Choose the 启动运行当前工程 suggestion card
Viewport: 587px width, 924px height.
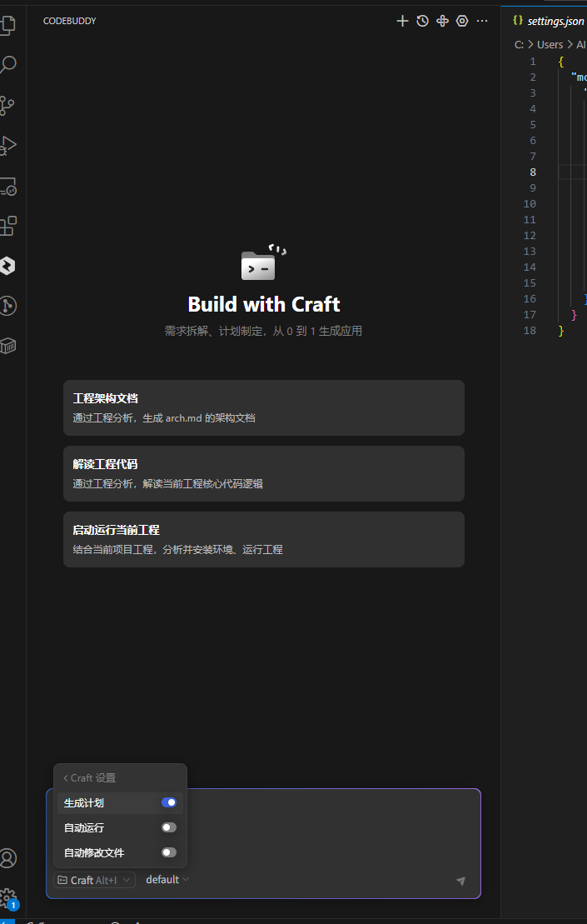coord(264,539)
